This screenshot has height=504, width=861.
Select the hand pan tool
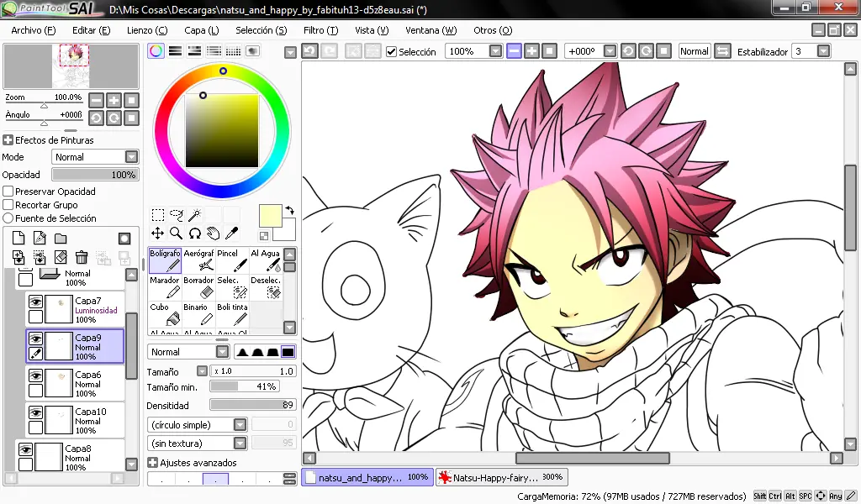pyautogui.click(x=214, y=233)
